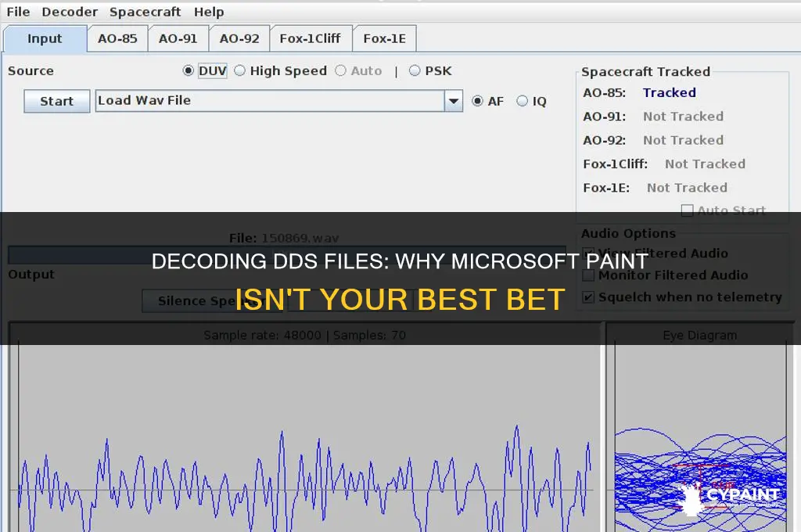Click the Eye Diagram panel
Viewport: 801px width, 532px height.
700,427
